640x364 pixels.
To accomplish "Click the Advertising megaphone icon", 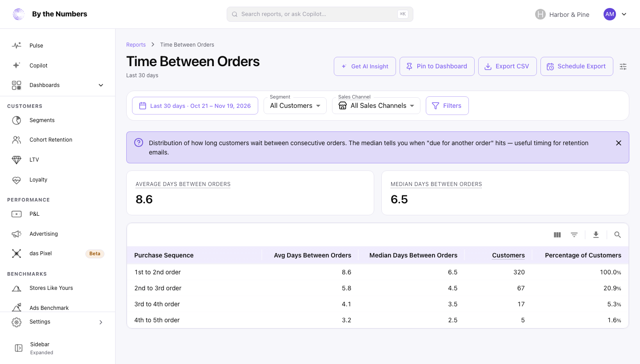I will 16,234.
